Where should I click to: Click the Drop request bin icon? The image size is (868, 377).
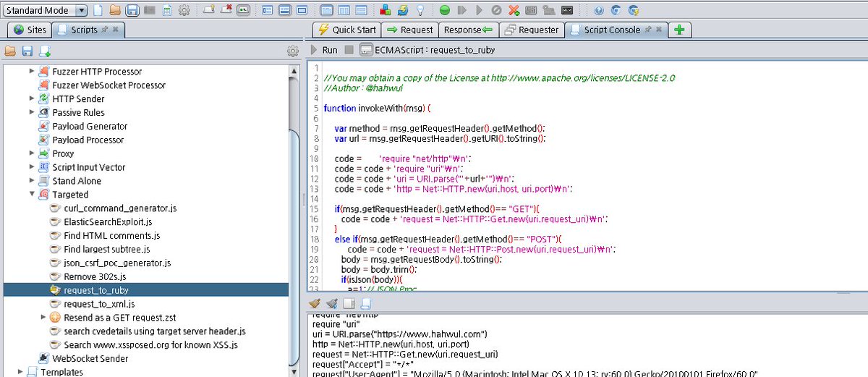pos(496,10)
